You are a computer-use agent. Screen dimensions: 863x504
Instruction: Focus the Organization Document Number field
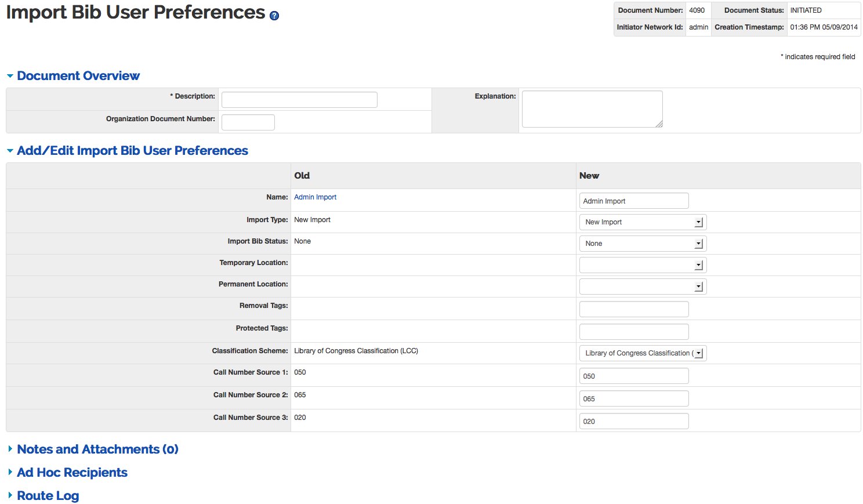pyautogui.click(x=248, y=122)
